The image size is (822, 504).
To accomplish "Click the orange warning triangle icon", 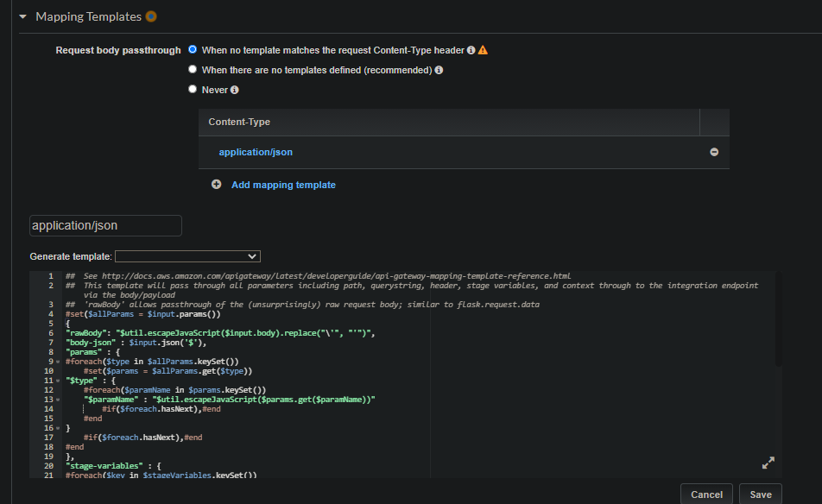I will pos(483,50).
